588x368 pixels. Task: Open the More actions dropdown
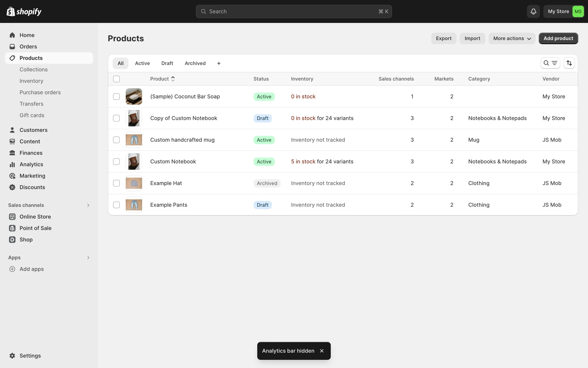tap(512, 38)
